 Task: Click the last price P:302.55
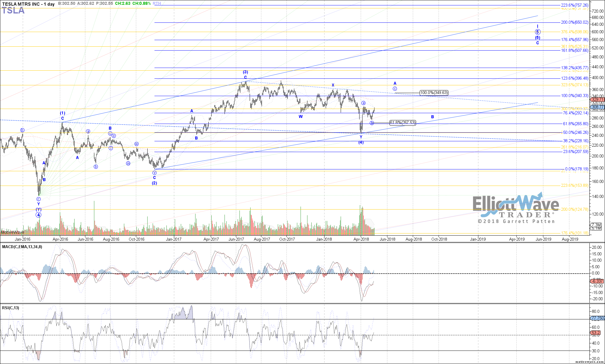(104, 4)
